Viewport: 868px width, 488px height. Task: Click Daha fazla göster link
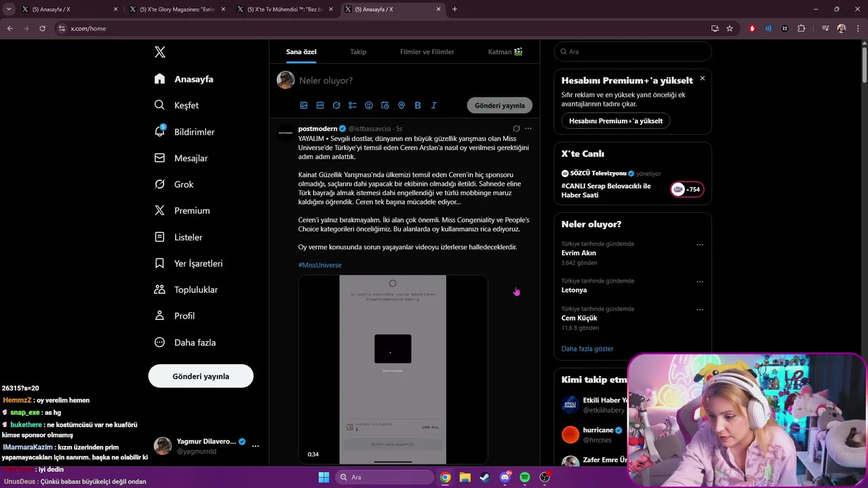tap(587, 348)
